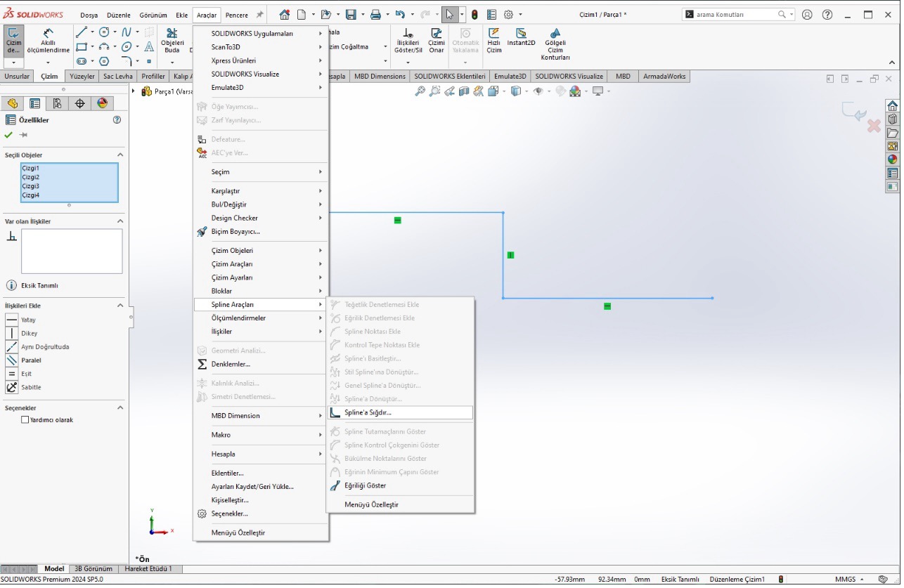Open the Pencere menu

pyautogui.click(x=237, y=15)
